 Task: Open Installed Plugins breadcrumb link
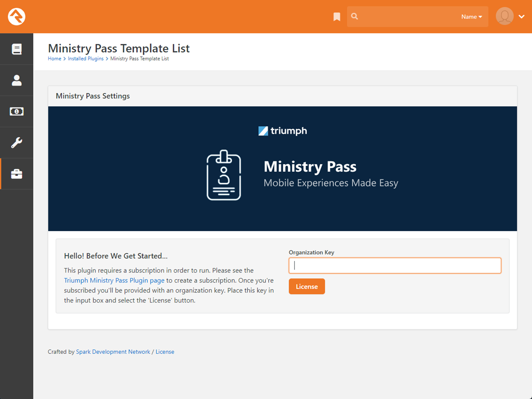pyautogui.click(x=86, y=59)
